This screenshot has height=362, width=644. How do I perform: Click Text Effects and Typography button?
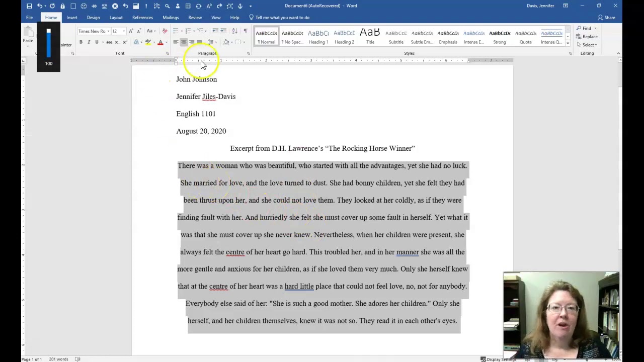[x=136, y=42]
